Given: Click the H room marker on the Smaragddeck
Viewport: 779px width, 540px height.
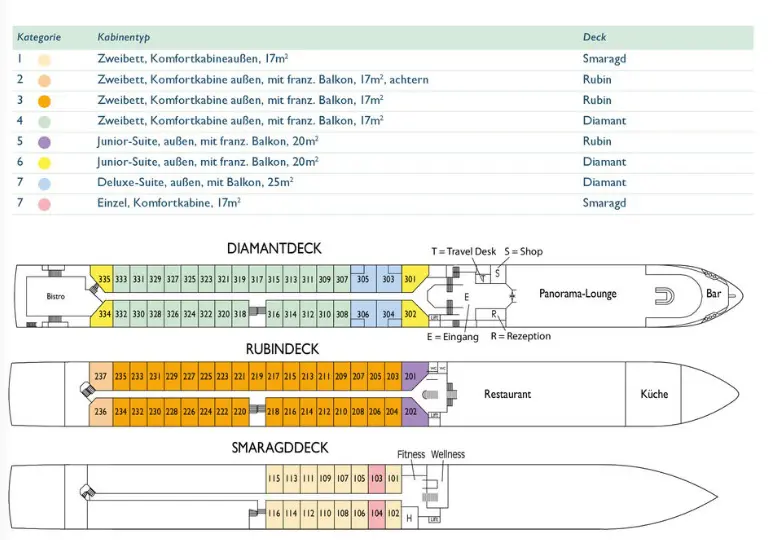Looking at the screenshot, I should [x=409, y=518].
